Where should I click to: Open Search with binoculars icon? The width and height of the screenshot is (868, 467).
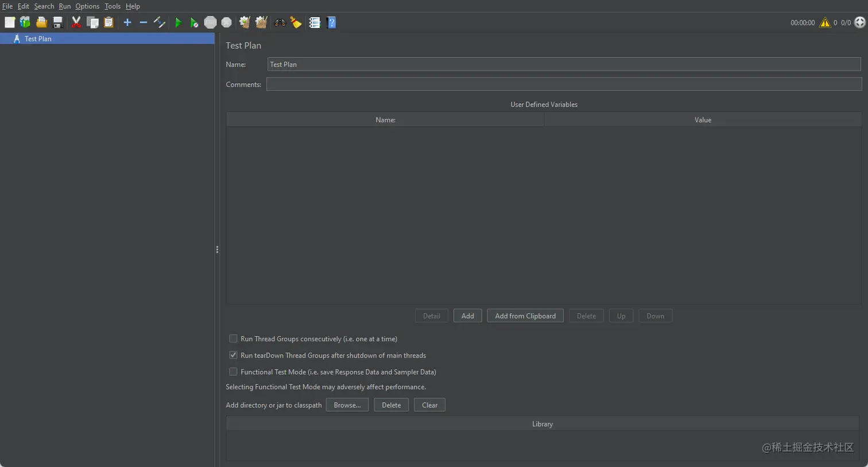point(280,22)
